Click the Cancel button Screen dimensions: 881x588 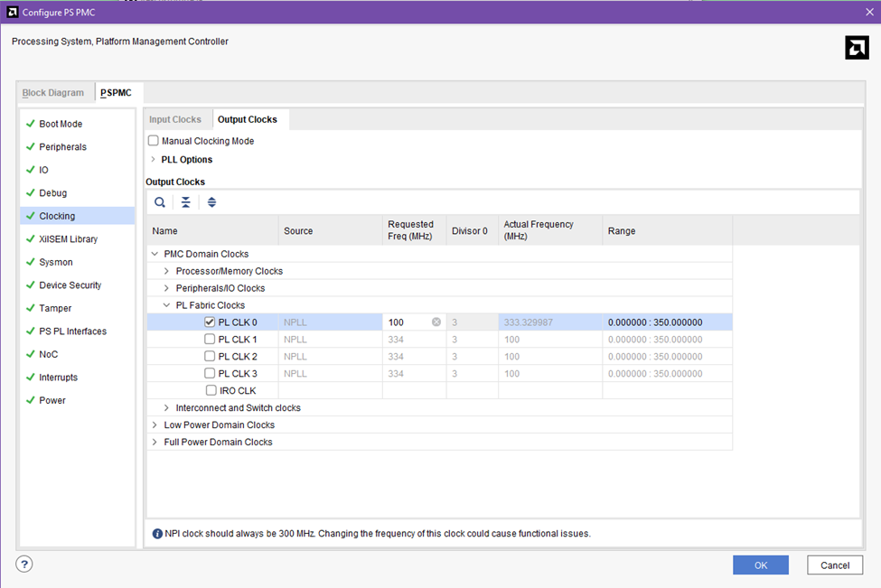[x=834, y=565]
